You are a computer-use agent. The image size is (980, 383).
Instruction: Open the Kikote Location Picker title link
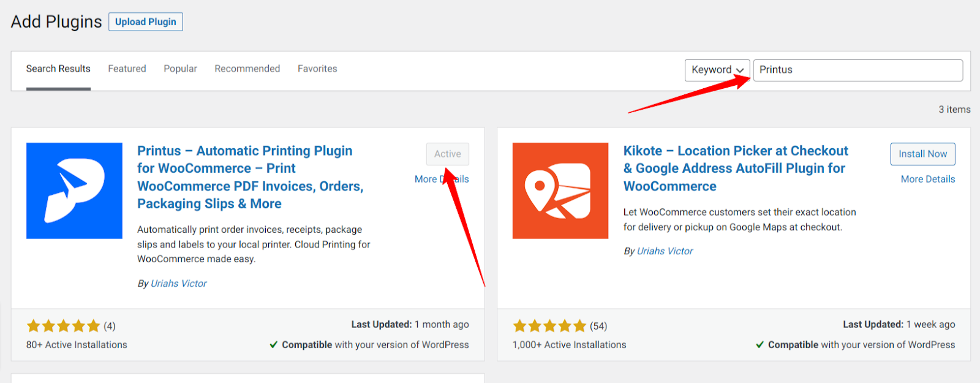736,169
